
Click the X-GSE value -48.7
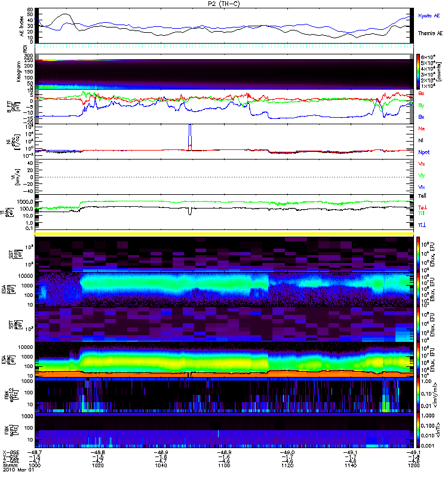click(x=34, y=452)
